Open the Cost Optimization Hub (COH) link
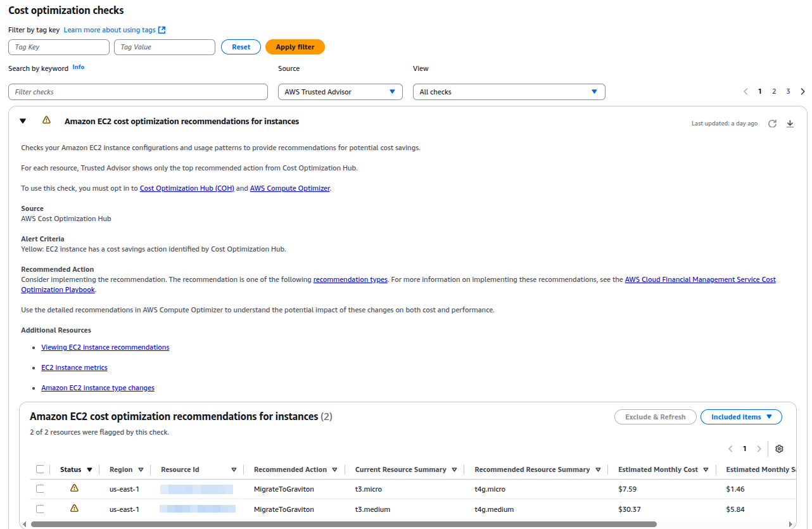The width and height of the screenshot is (812, 529). point(187,188)
